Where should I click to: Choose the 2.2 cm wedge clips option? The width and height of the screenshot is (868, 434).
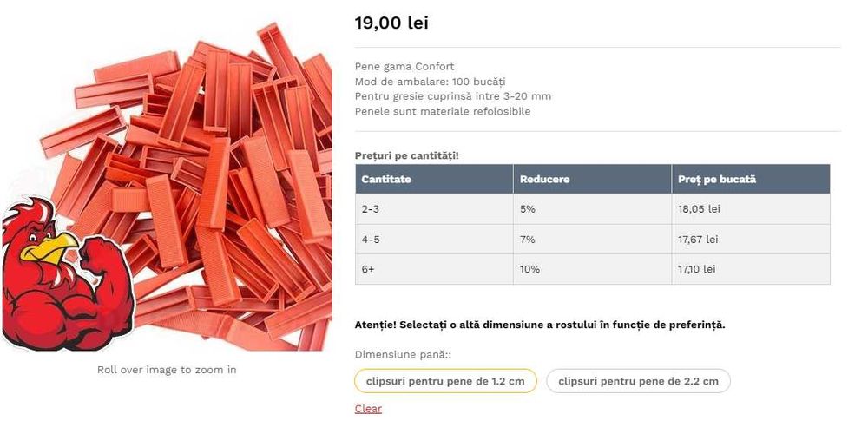pos(638,381)
